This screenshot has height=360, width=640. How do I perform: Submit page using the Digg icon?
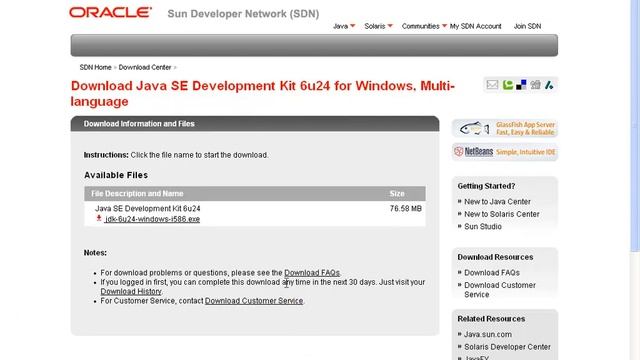[535, 85]
